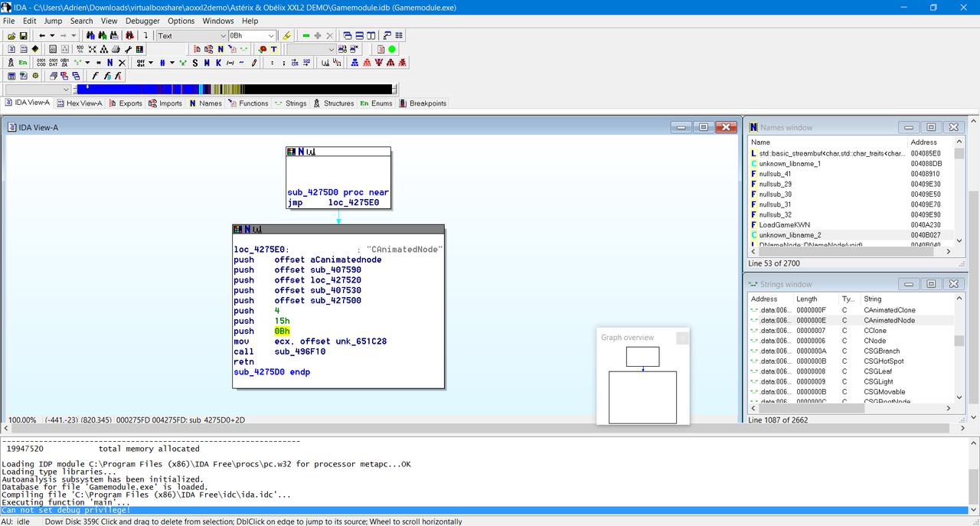The image size is (980, 526).
Task: Click the red trident Ψ graph icon
Action: (x=379, y=63)
